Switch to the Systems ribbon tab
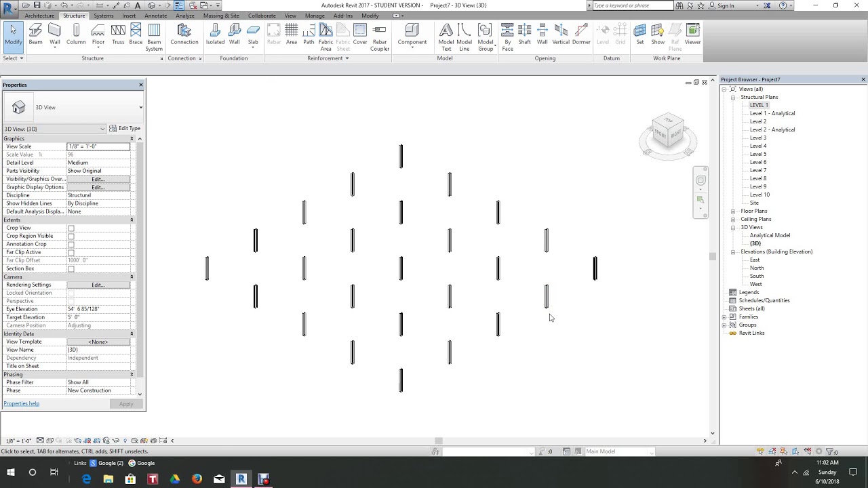868x488 pixels. pyautogui.click(x=104, y=16)
